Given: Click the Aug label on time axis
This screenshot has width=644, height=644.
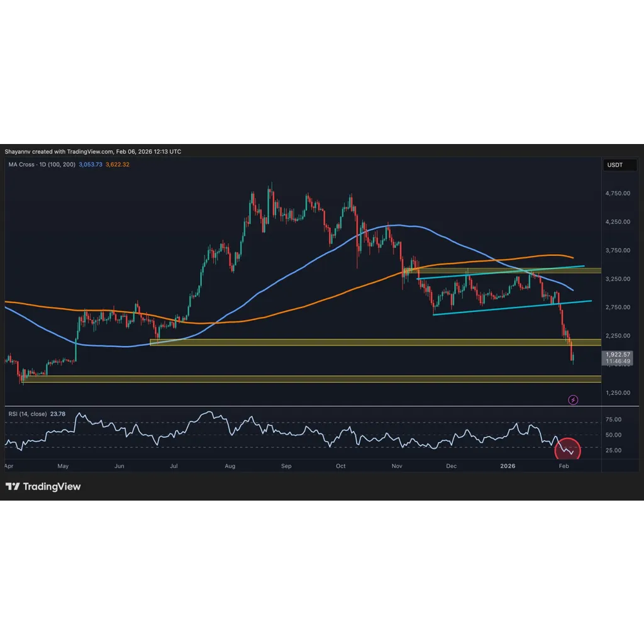Looking at the screenshot, I should 230,466.
